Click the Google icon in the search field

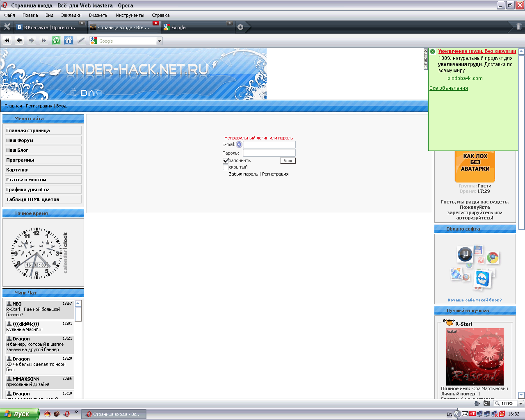tap(94, 41)
